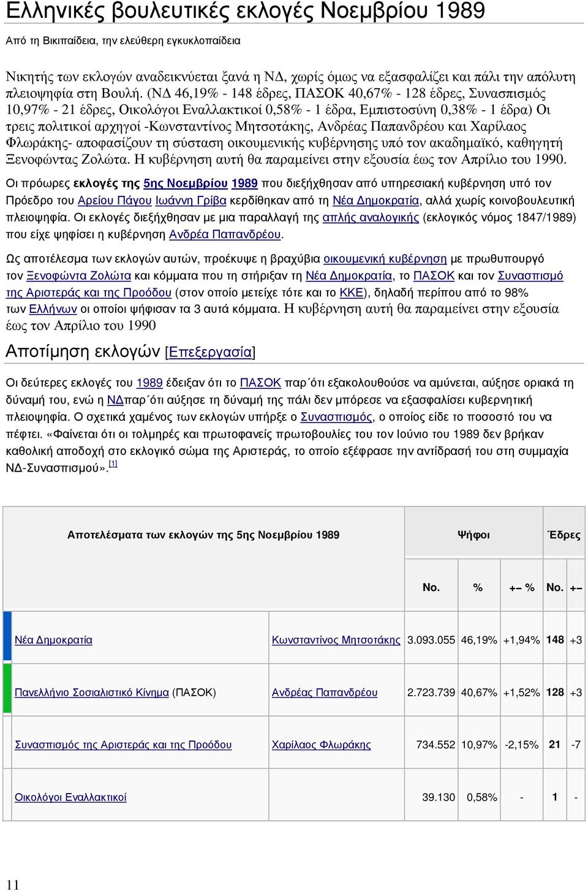588x891 pixels.
Task: Click 'Ανδρέας Παπανδρέου' link in the table
Action: coord(325,693)
